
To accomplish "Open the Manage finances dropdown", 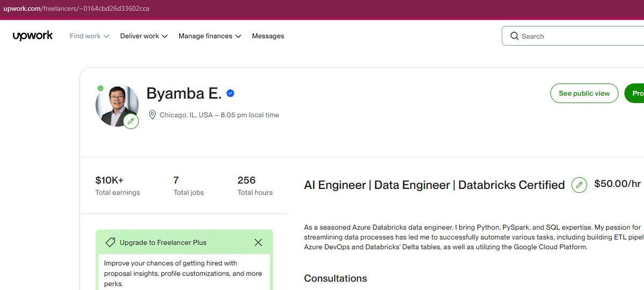I will 210,36.
